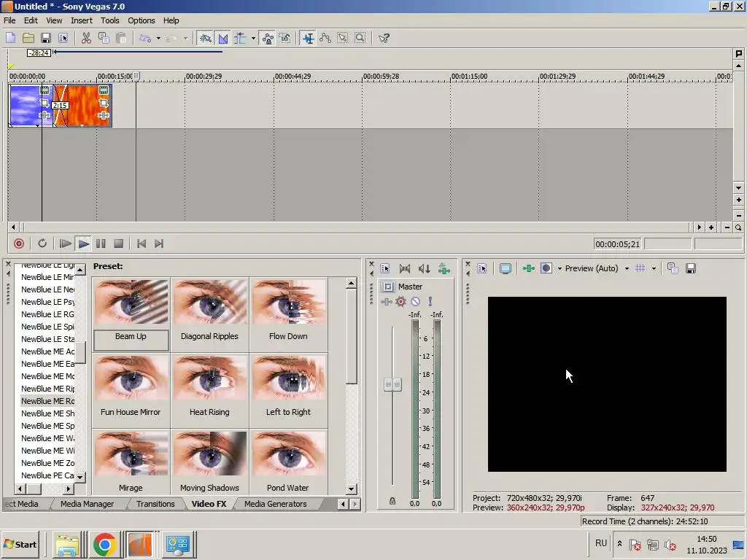The height and width of the screenshot is (560, 747).
Task: Open Mixer properties icon
Action: (x=385, y=269)
